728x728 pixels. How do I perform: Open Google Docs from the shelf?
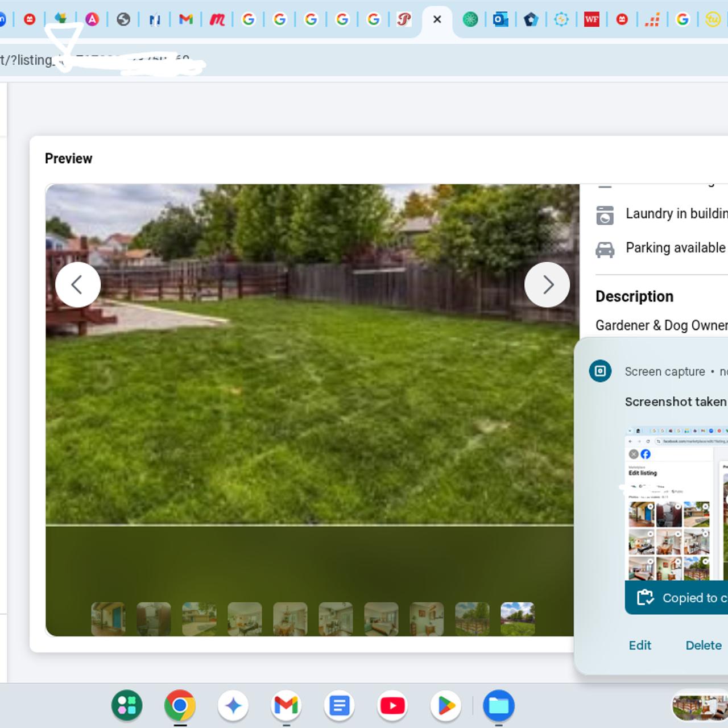(340, 706)
